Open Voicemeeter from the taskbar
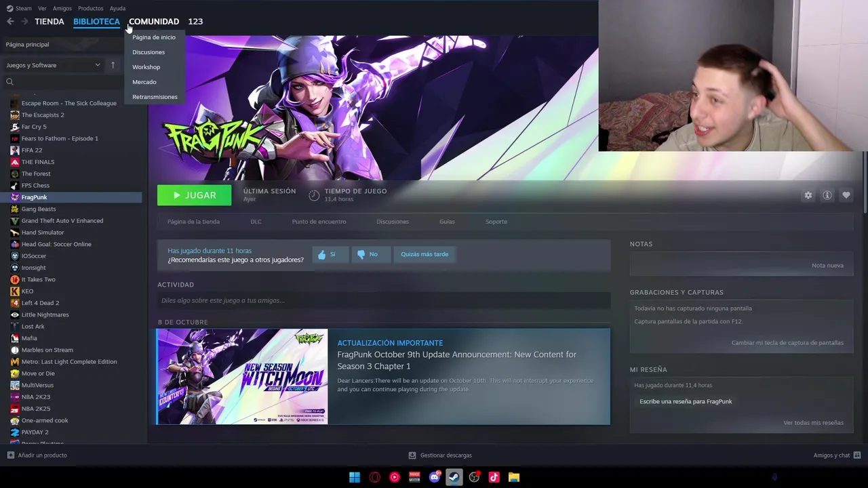This screenshot has height=488, width=868. click(x=414, y=477)
